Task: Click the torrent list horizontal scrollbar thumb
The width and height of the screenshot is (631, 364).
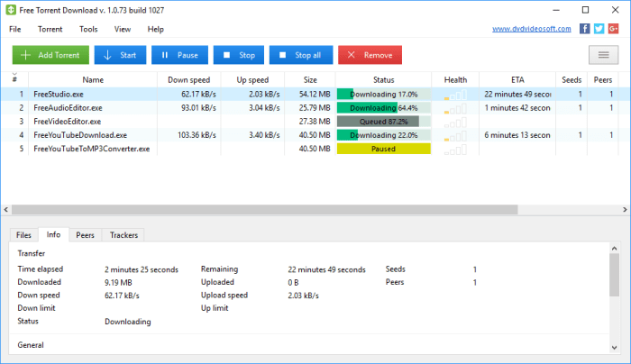Action: click(265, 210)
